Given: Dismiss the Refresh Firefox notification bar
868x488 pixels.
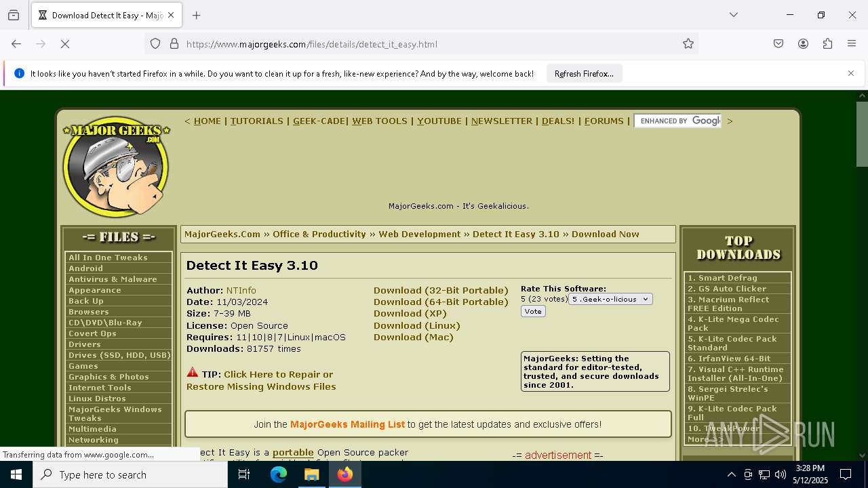Looking at the screenshot, I should [x=851, y=73].
